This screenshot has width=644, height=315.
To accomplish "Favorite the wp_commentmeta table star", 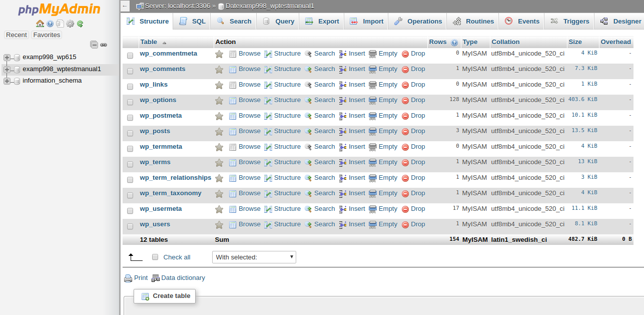I will [219, 54].
